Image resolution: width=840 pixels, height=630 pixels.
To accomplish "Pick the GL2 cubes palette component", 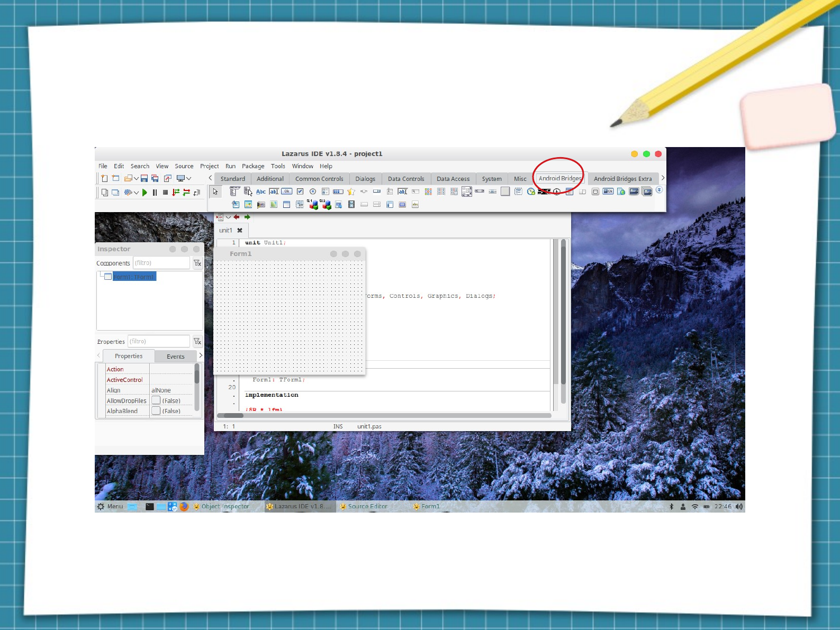I will 326,204.
